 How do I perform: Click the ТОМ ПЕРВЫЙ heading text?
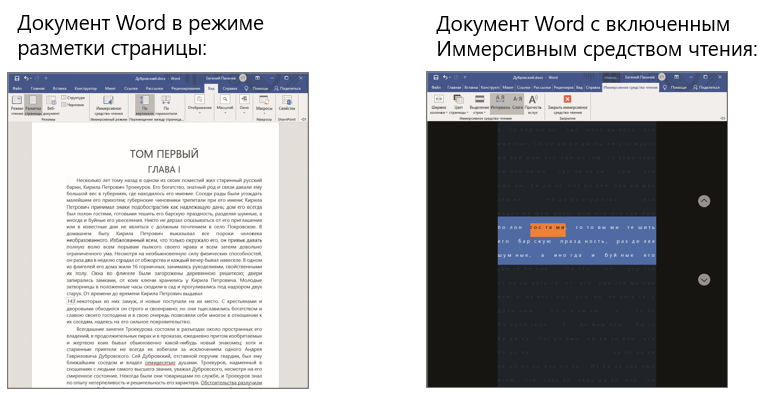click(164, 154)
